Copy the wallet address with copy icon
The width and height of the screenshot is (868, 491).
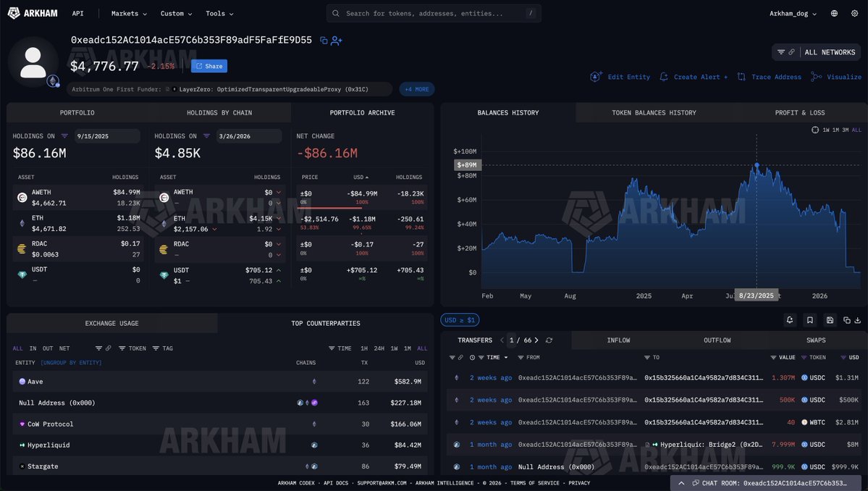tap(324, 41)
